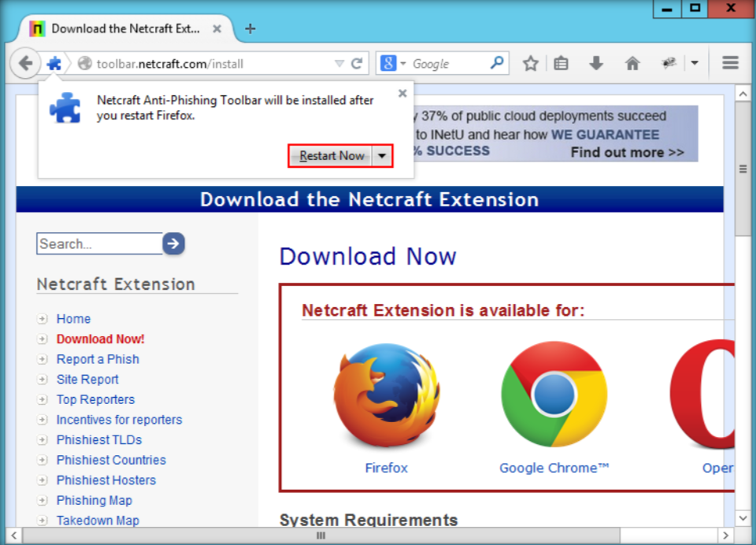The width and height of the screenshot is (756, 545).
Task: Open the Report a Phish link
Action: click(x=98, y=359)
